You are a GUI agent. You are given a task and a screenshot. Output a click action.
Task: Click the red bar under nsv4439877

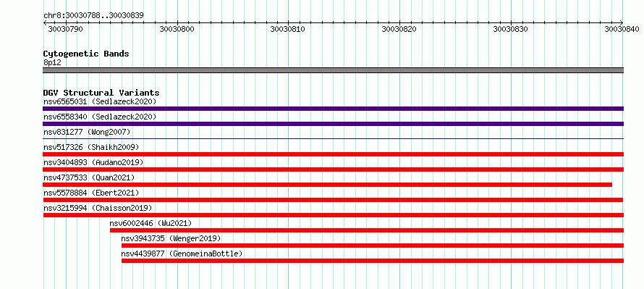click(373, 261)
